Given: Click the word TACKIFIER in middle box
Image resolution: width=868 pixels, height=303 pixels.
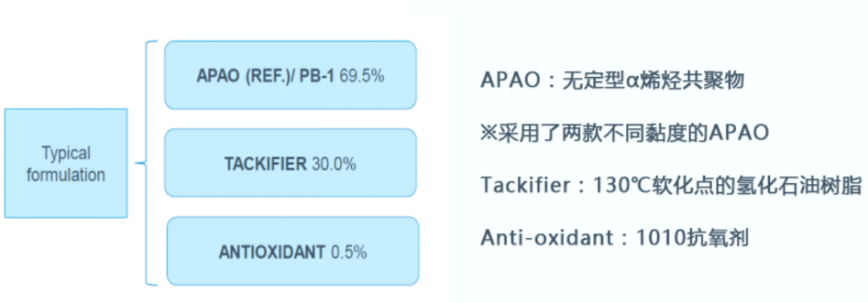Looking at the screenshot, I should tap(265, 164).
